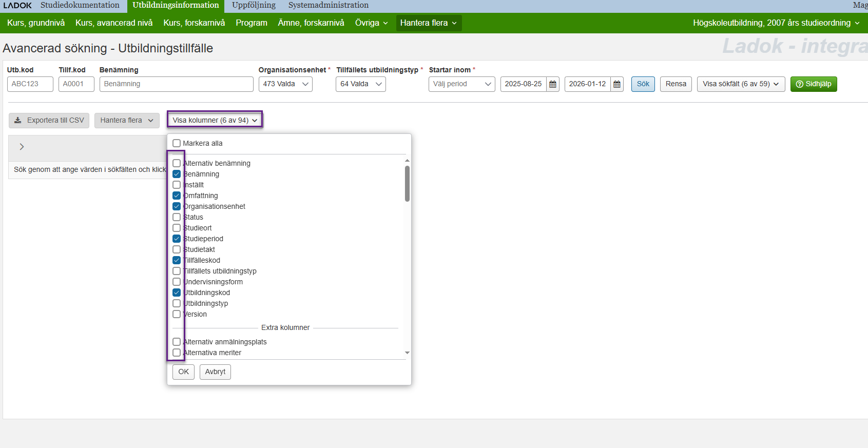
Task: Uncheck the Benämning column checkbox
Action: click(177, 174)
